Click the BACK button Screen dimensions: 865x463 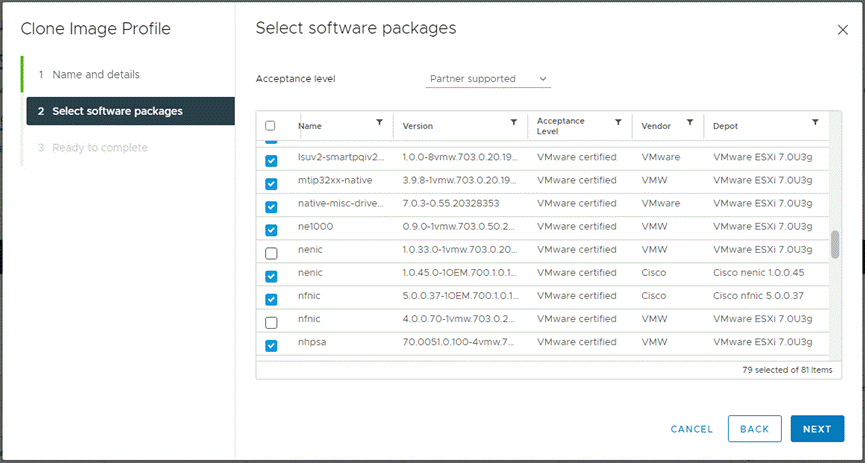tap(755, 429)
